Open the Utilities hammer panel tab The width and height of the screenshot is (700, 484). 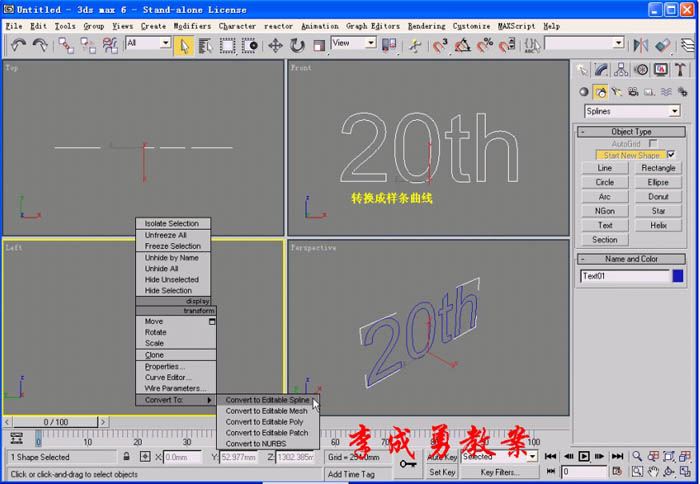[x=680, y=70]
